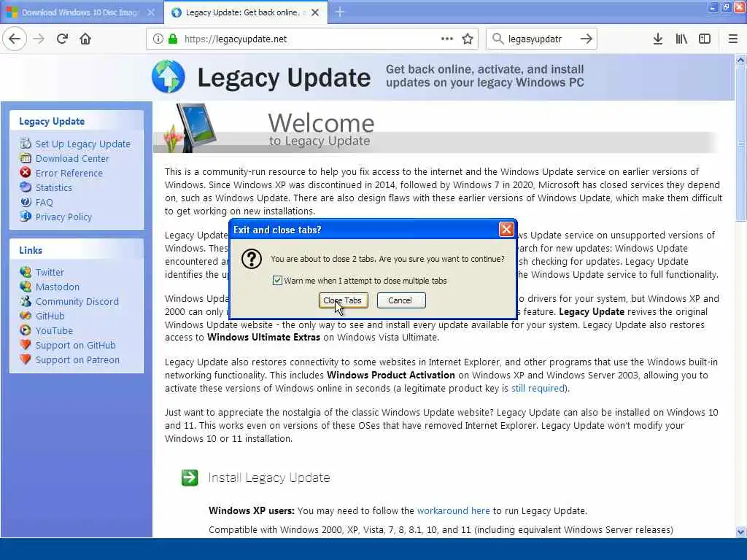Show site information icon in address bar

pyautogui.click(x=158, y=39)
